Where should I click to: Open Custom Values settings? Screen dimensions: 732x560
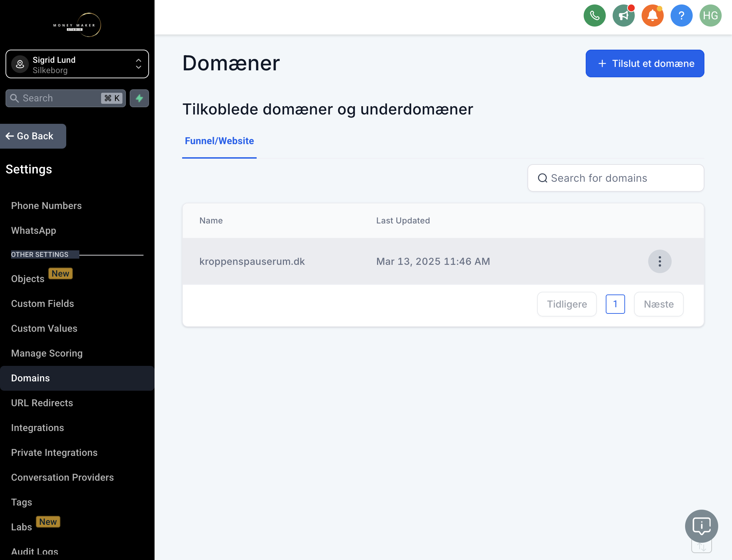pyautogui.click(x=44, y=329)
